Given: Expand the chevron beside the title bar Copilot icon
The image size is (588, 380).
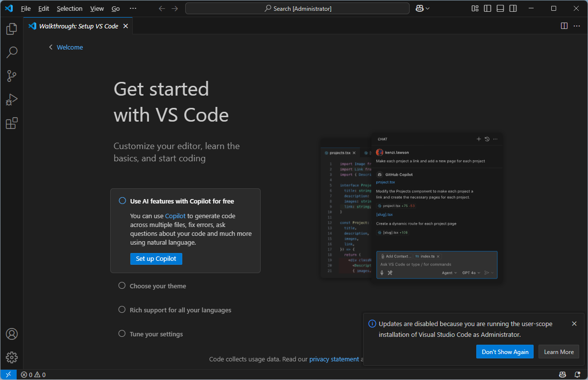Looking at the screenshot, I should click(x=428, y=8).
